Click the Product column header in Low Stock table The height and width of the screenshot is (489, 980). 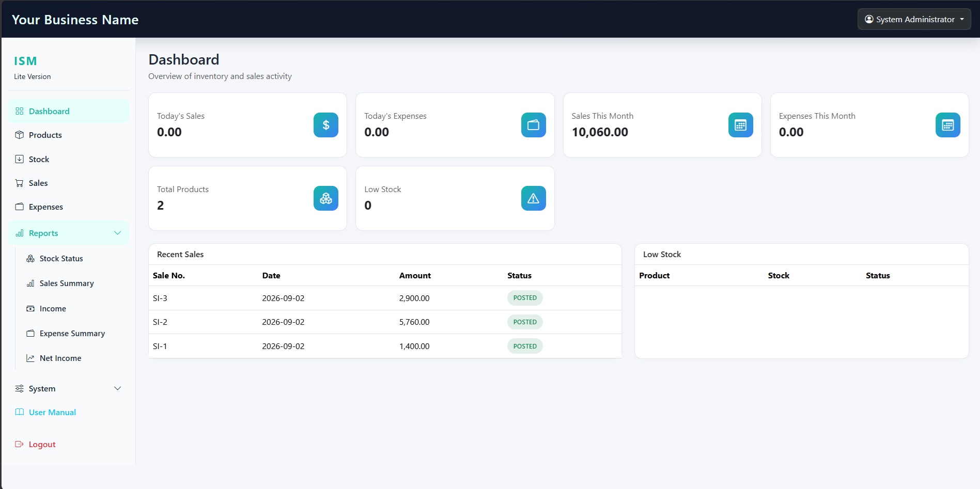tap(654, 275)
